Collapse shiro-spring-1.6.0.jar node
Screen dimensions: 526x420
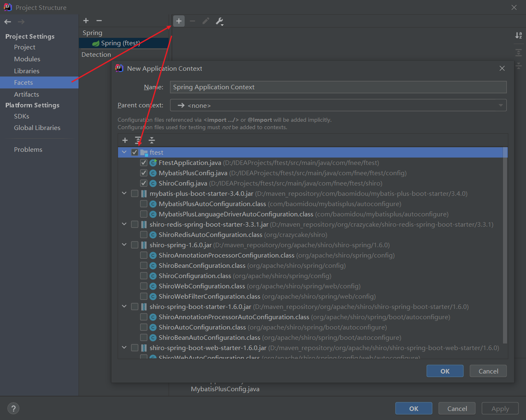[124, 245]
